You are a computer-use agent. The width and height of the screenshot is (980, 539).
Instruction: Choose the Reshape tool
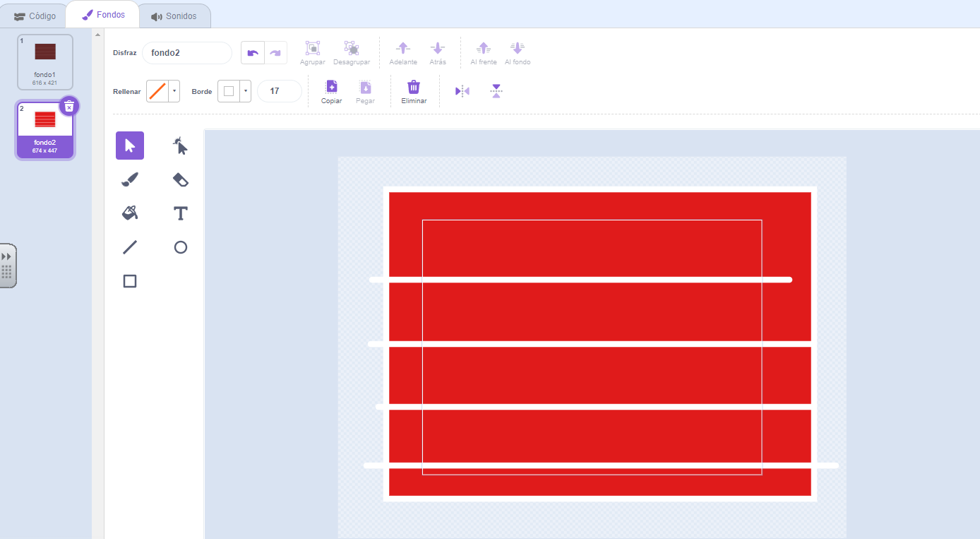pyautogui.click(x=181, y=146)
